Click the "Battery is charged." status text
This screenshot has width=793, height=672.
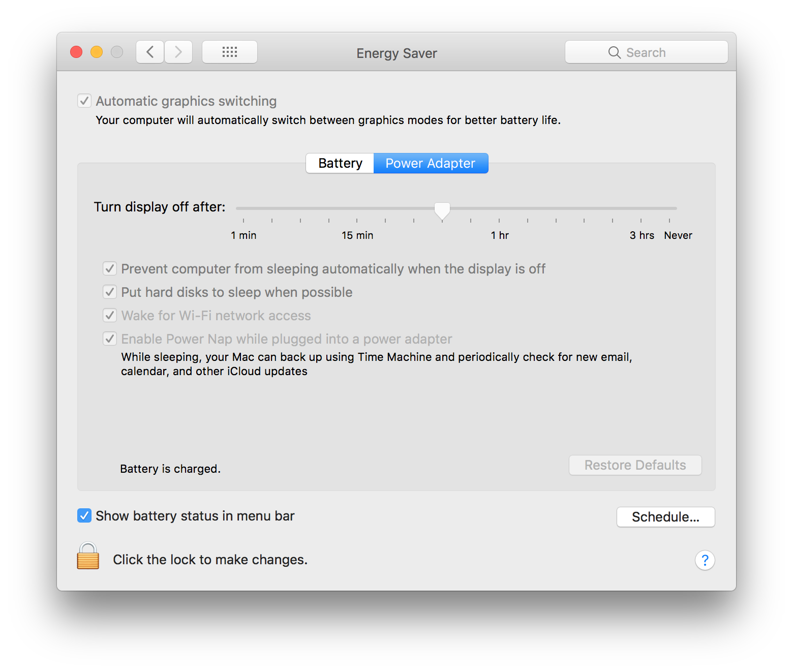[x=170, y=469]
